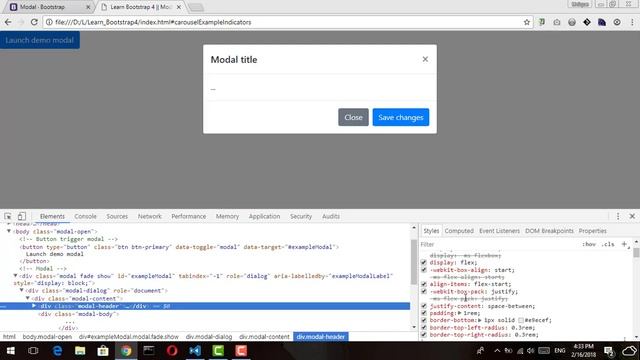The image size is (640, 360).
Task: Open notification center in system tray
Action: (x=609, y=351)
